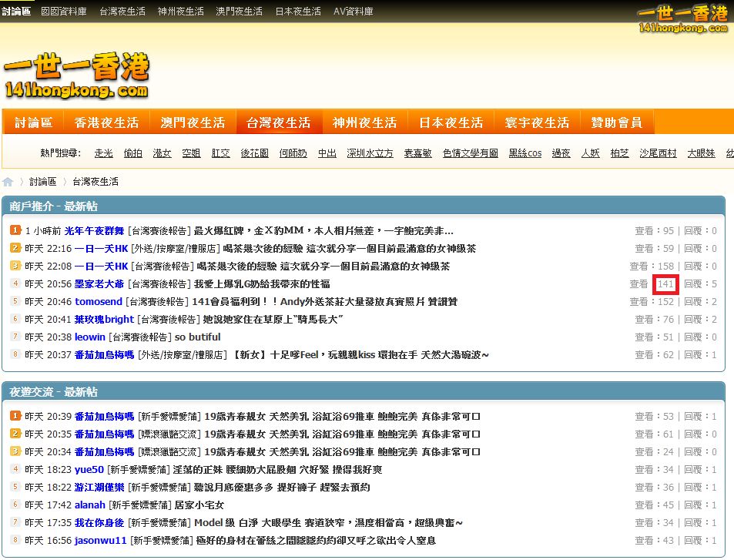The image size is (734, 560).
Task: Open the thread titled 居家小宅女
Action: [x=199, y=505]
